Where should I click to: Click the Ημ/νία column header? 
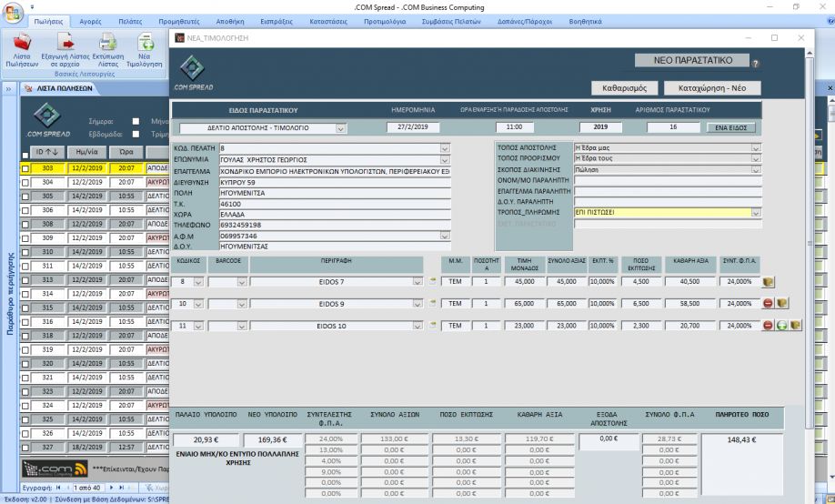coord(86,152)
